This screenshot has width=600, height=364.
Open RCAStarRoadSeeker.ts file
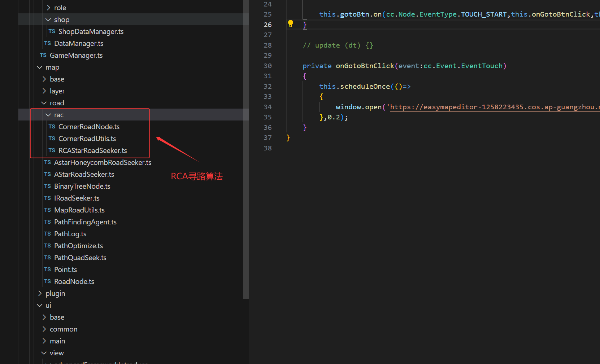[x=93, y=150]
